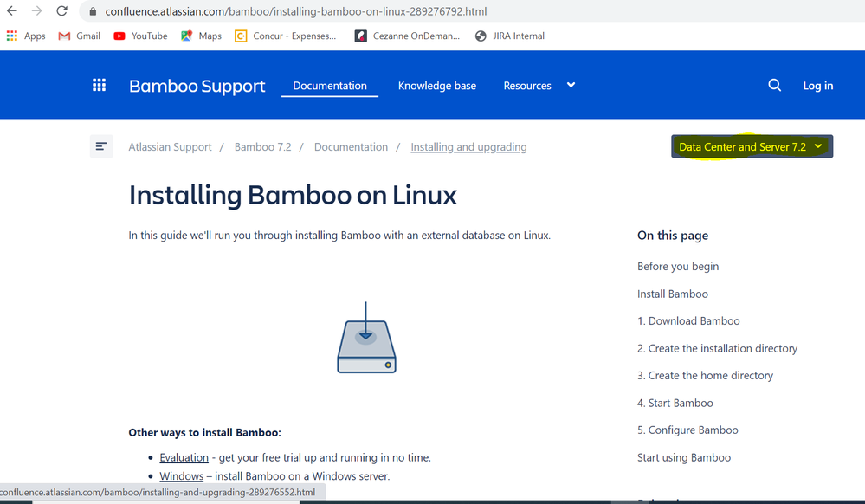Click the page refresh icon
This screenshot has height=504, width=865.
(x=61, y=11)
